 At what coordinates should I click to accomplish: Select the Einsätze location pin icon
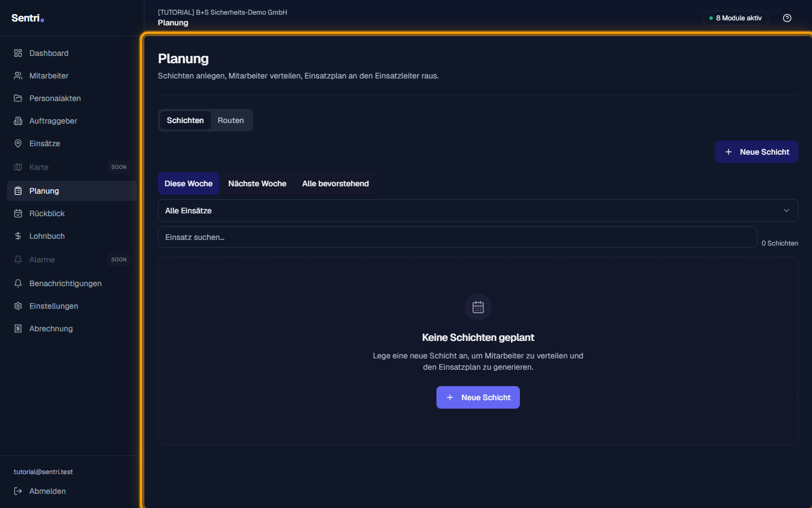click(18, 143)
